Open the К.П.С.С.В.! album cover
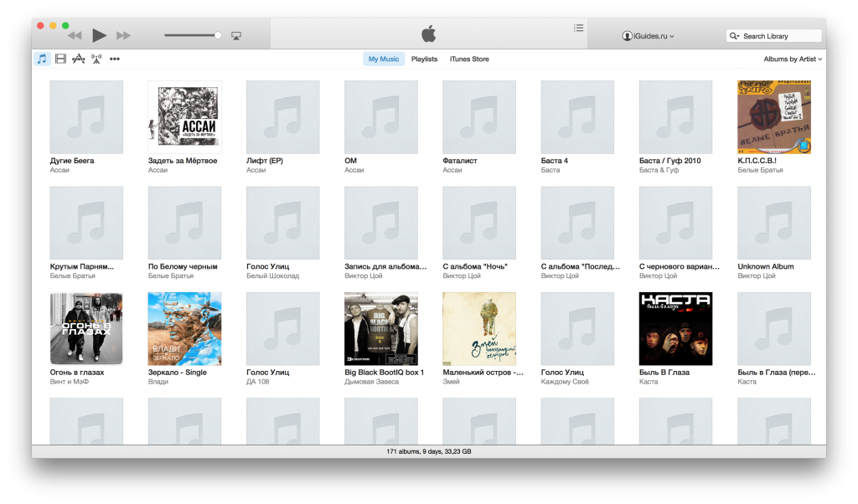 (774, 117)
